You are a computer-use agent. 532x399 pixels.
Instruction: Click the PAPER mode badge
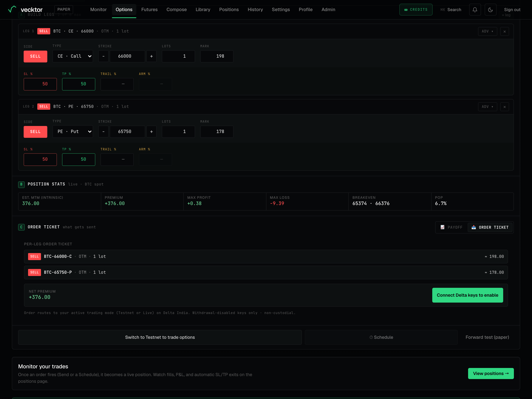point(64,9)
